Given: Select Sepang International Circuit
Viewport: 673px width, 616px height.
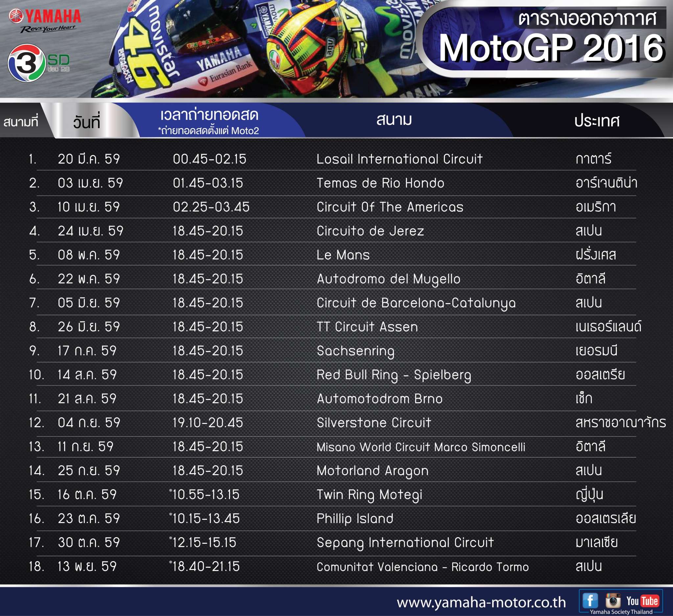Looking at the screenshot, I should click(405, 543).
